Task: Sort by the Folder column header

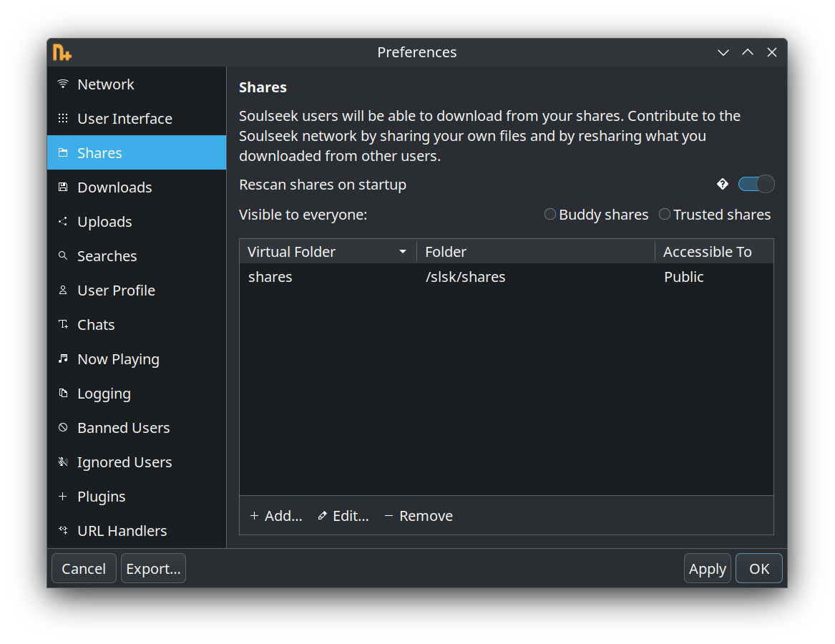Action: (536, 251)
